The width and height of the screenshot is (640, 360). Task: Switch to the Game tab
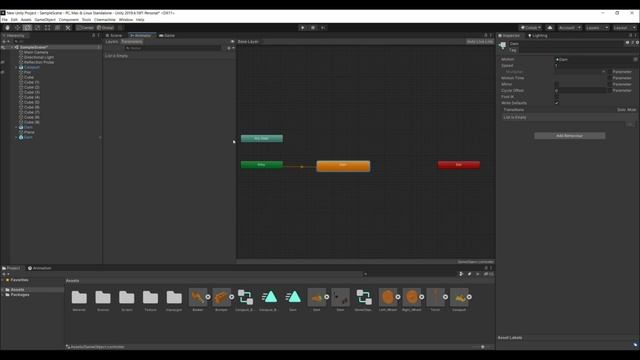167,36
